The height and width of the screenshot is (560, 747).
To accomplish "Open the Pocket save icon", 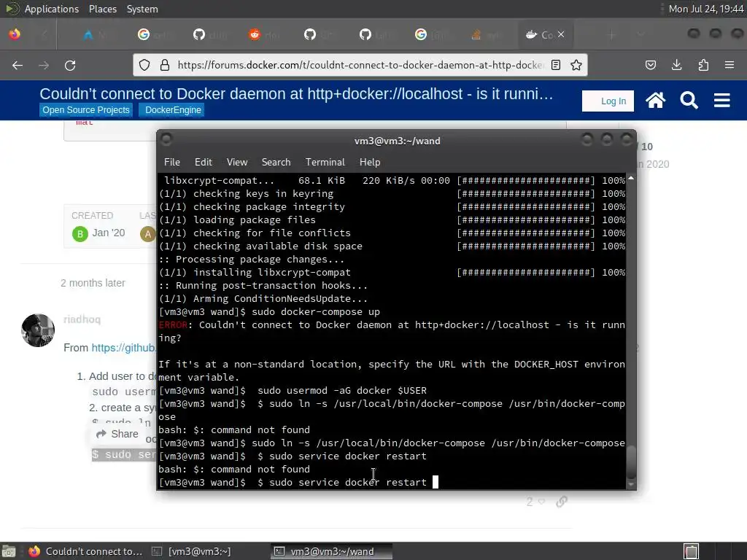I will 650,65.
